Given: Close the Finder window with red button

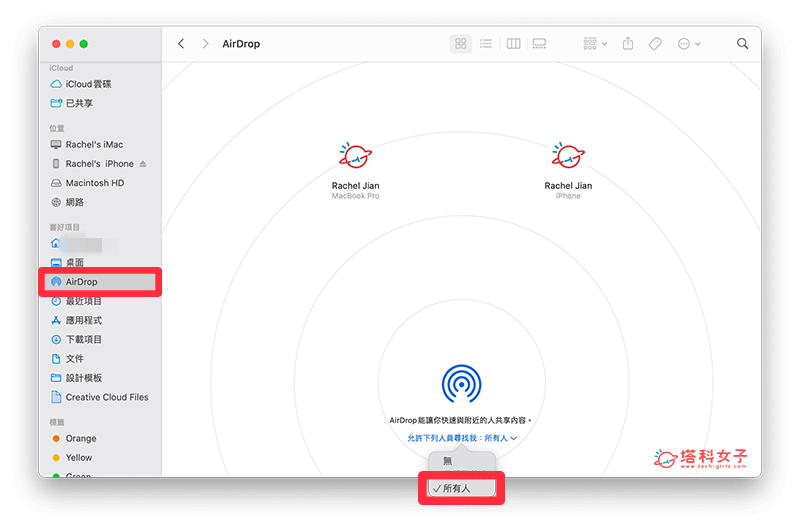Looking at the screenshot, I should 56,44.
